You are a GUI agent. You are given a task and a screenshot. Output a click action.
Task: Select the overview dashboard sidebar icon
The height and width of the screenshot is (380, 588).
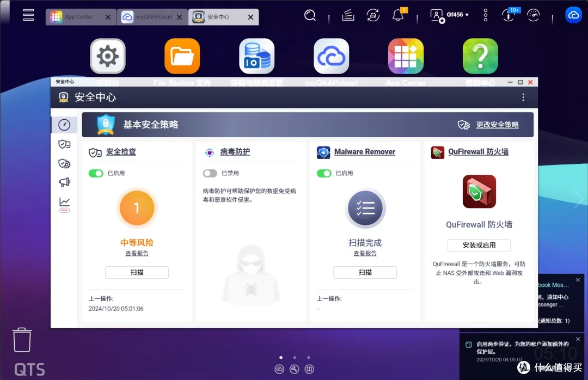click(x=64, y=125)
